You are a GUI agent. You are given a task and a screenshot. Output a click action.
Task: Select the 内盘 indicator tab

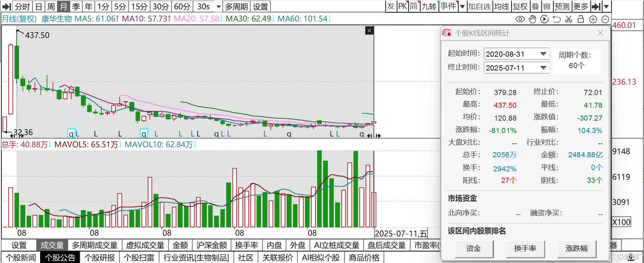pos(274,245)
